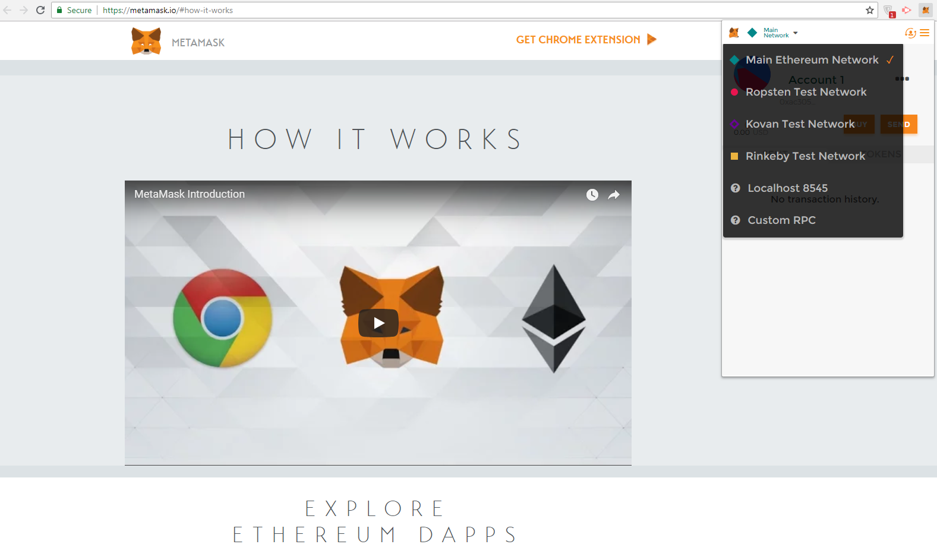Screen dimensions: 937x560
Task: Select Ropsten Test Network
Action: [813, 92]
